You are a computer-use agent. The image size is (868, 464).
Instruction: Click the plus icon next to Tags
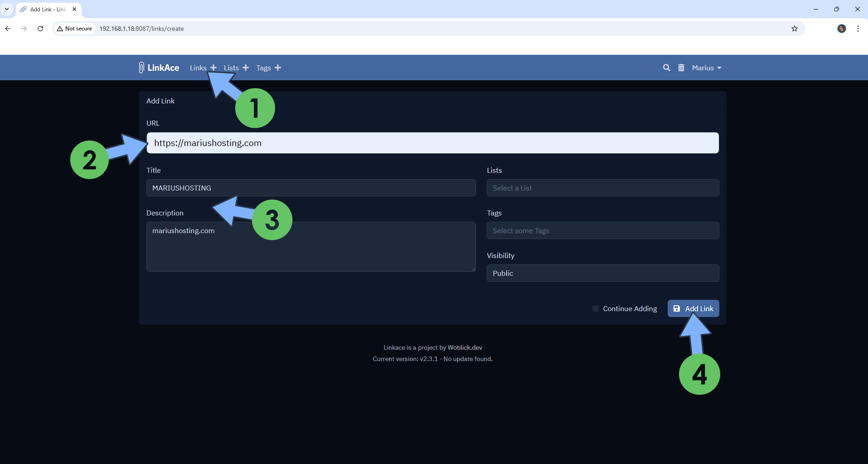(278, 68)
